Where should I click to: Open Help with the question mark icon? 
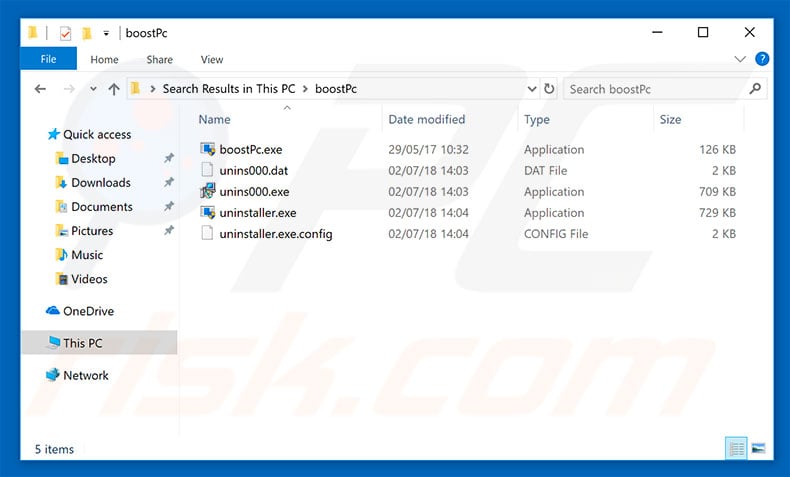[x=762, y=59]
